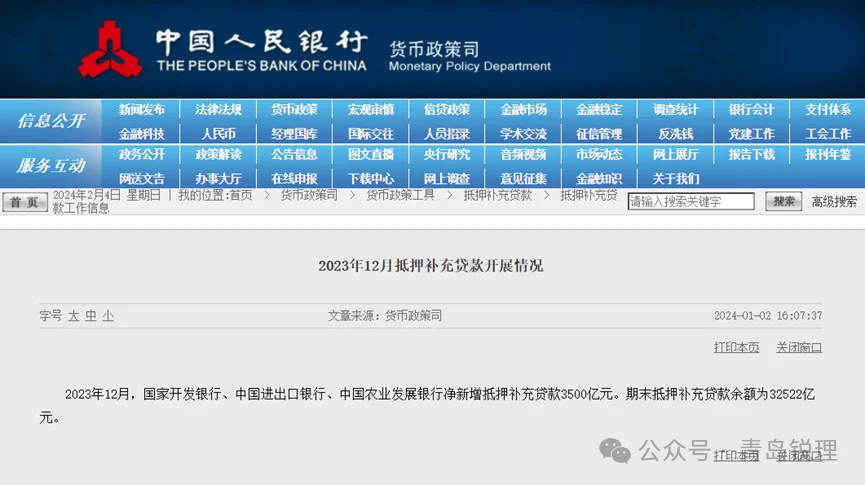Go to the 公告信息 section
This screenshot has width=865, height=485.
tap(294, 154)
